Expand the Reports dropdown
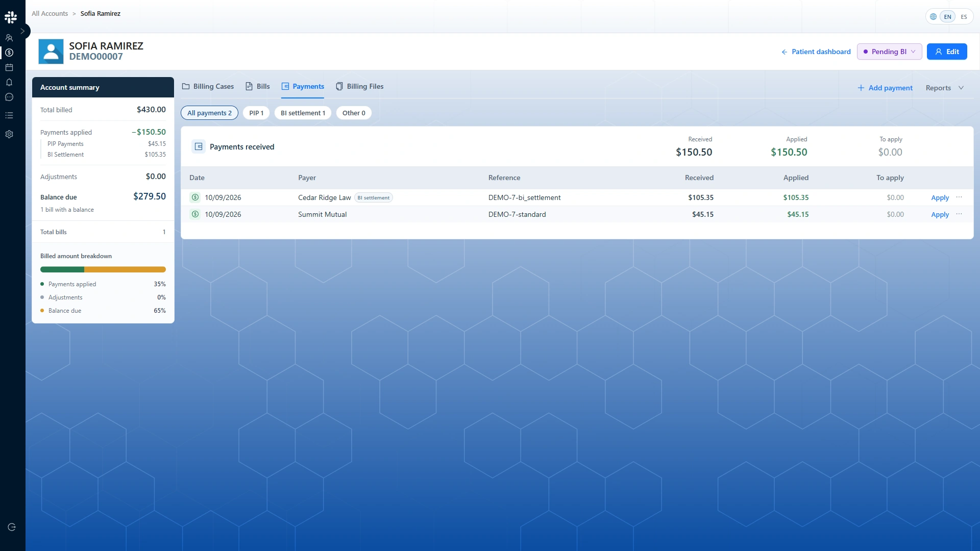The image size is (980, 551). click(945, 88)
